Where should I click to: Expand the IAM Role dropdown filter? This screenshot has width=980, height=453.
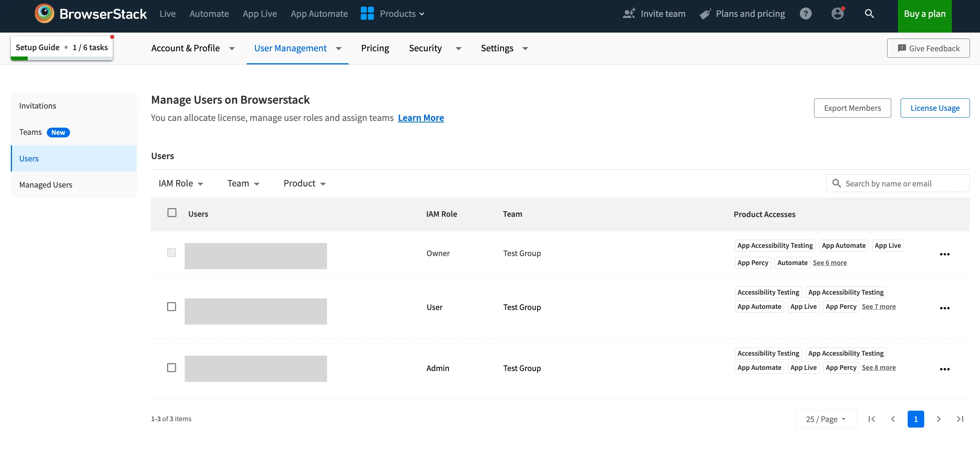pyautogui.click(x=181, y=183)
